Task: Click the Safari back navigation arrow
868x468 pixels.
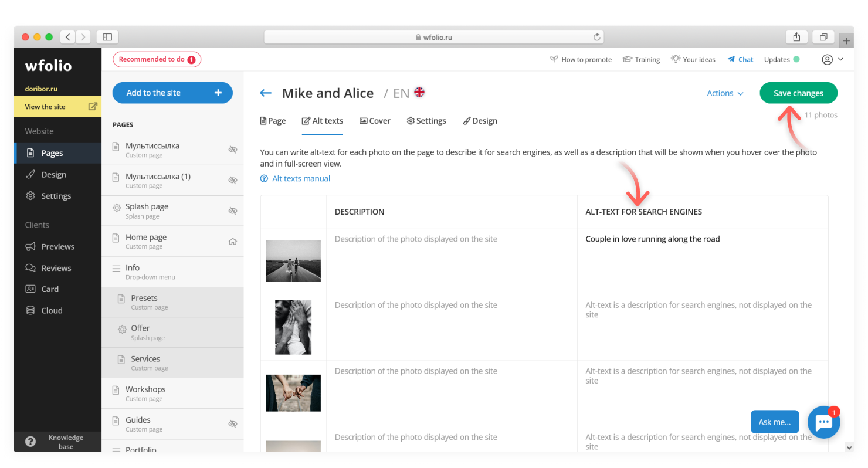Action: (x=68, y=37)
